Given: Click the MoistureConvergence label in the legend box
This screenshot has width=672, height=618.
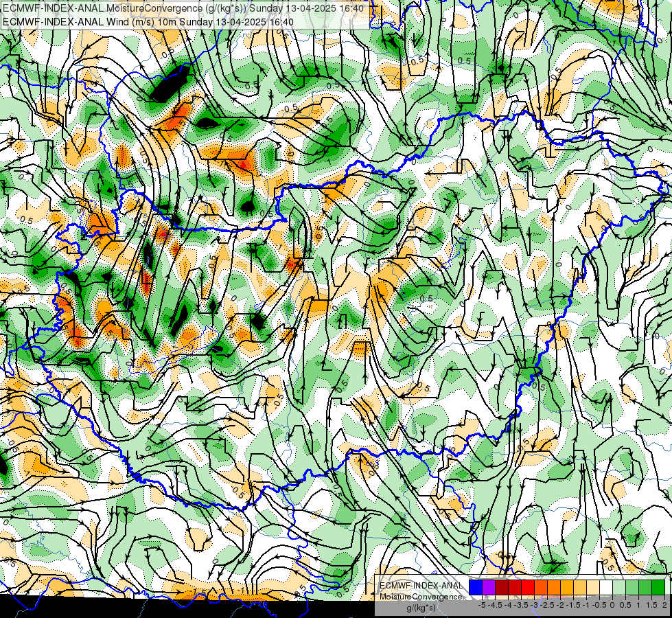Looking at the screenshot, I should point(421,597).
